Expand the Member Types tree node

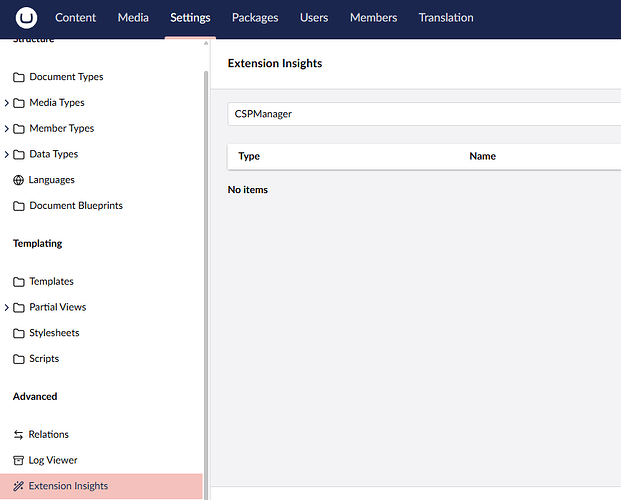tap(6, 129)
